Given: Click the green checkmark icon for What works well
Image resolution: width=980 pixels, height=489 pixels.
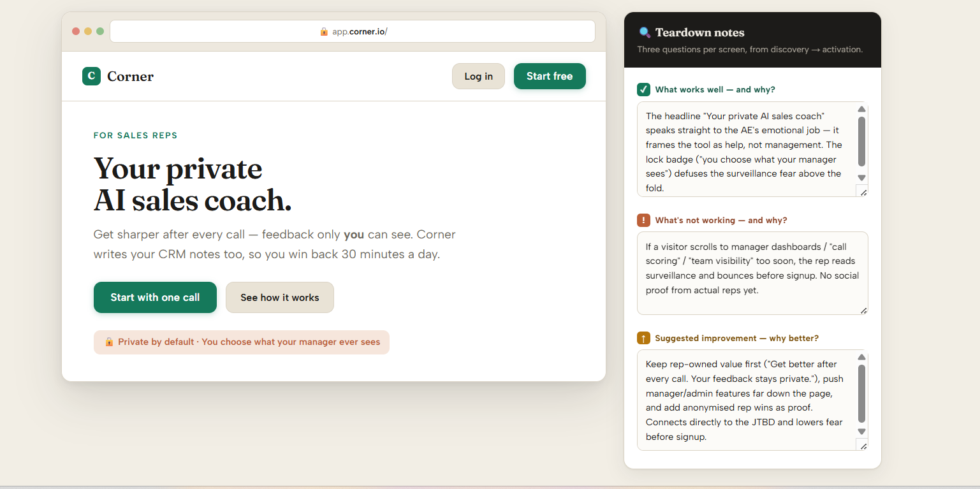Looking at the screenshot, I should click(643, 89).
